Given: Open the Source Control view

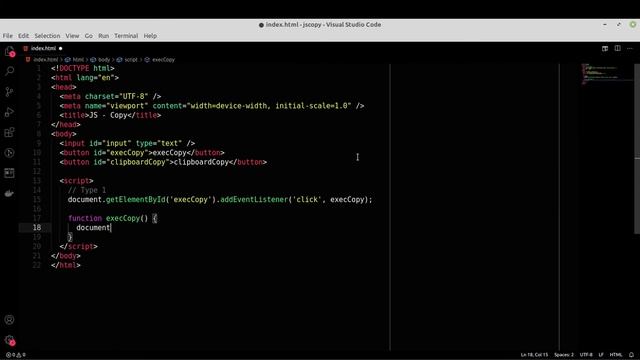Looking at the screenshot, I should point(9,91).
